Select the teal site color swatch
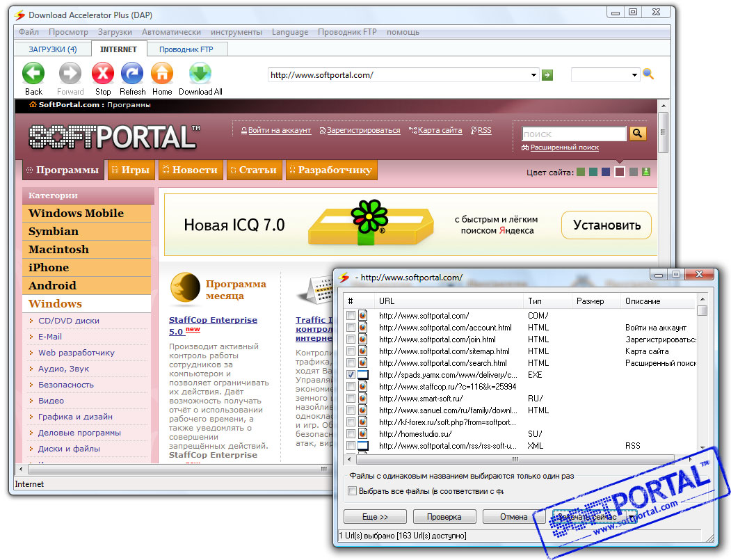This screenshot has width=731, height=560. coord(593,172)
